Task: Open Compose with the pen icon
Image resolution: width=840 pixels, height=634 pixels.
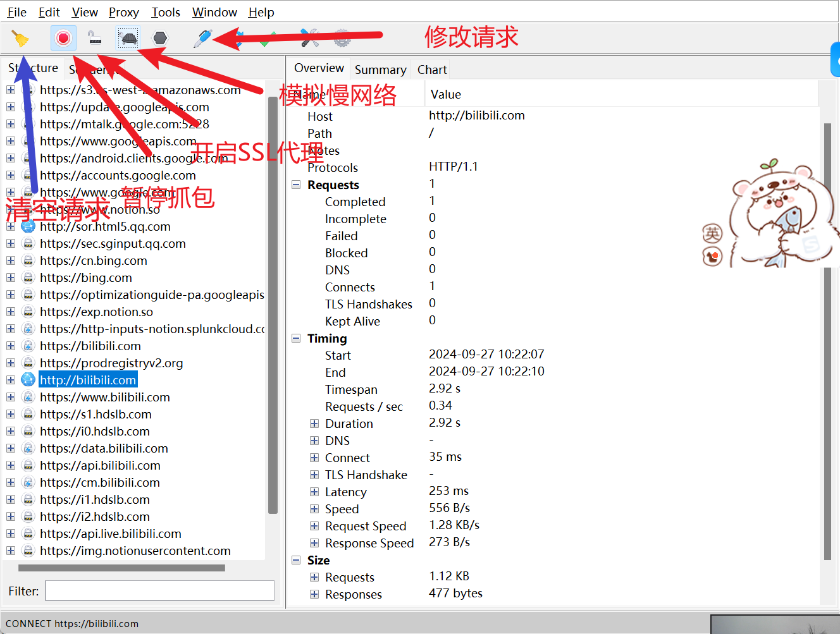Action: click(x=202, y=38)
